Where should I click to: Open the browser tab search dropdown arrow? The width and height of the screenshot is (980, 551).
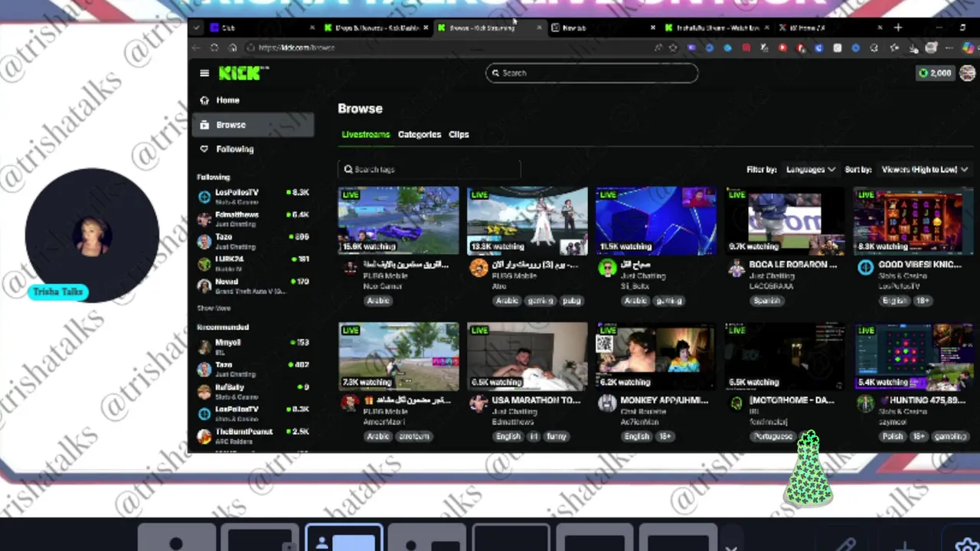[x=197, y=28]
